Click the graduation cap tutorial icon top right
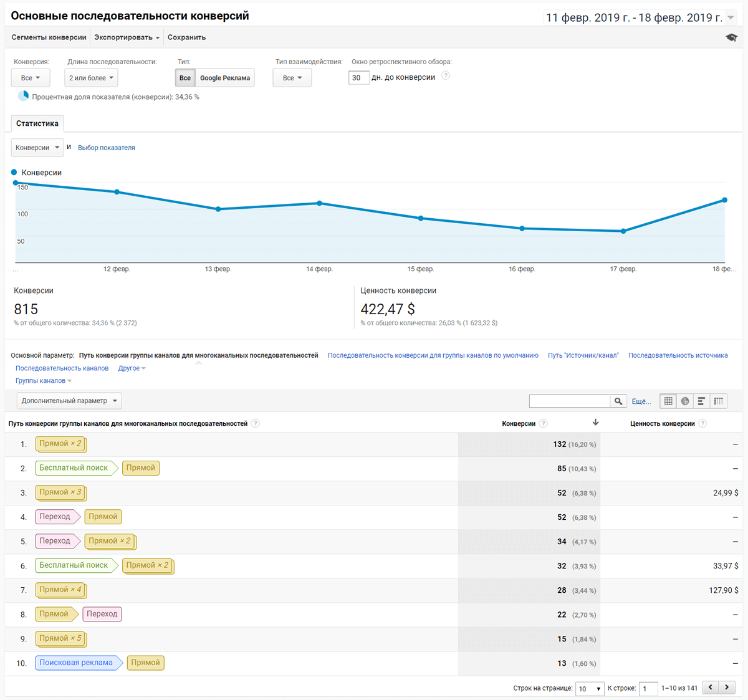 [x=731, y=37]
